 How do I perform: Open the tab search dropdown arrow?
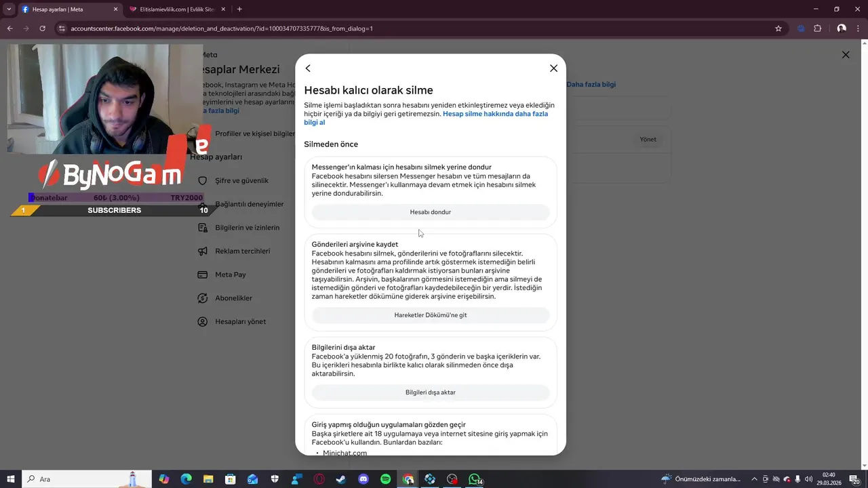point(9,9)
